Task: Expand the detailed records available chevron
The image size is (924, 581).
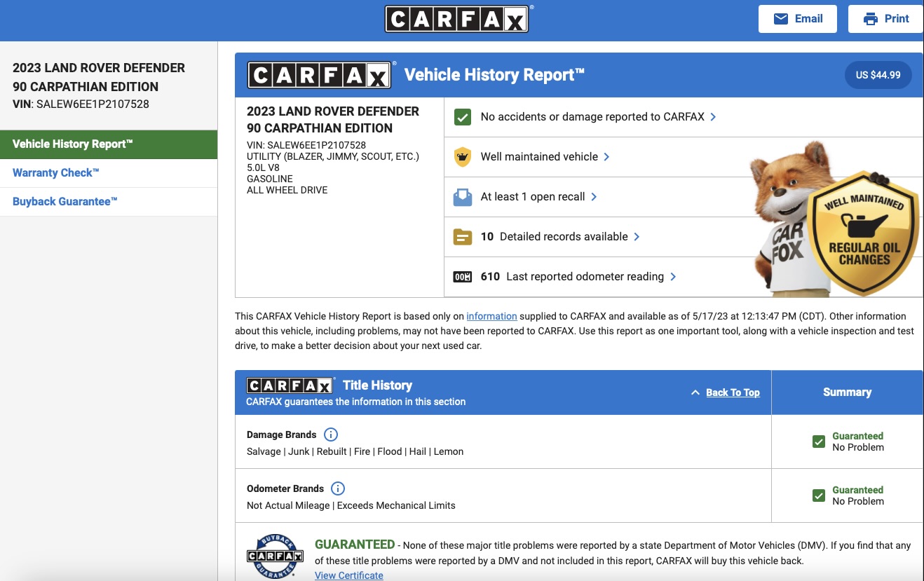Action: point(637,237)
